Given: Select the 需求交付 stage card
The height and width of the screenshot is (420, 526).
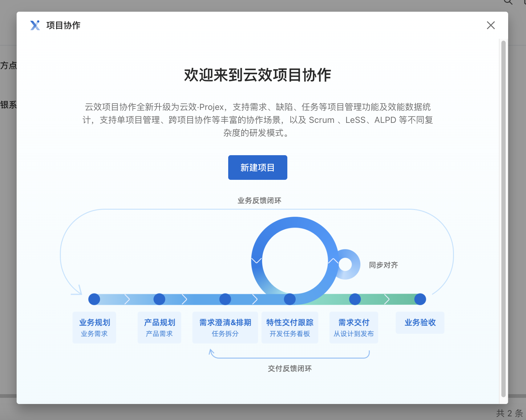Looking at the screenshot, I should (x=354, y=327).
